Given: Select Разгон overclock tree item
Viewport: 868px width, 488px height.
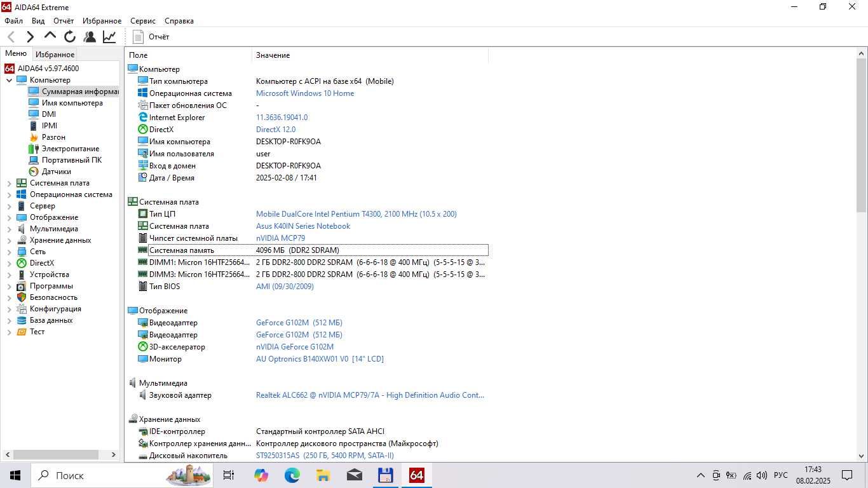Looking at the screenshot, I should 53,137.
